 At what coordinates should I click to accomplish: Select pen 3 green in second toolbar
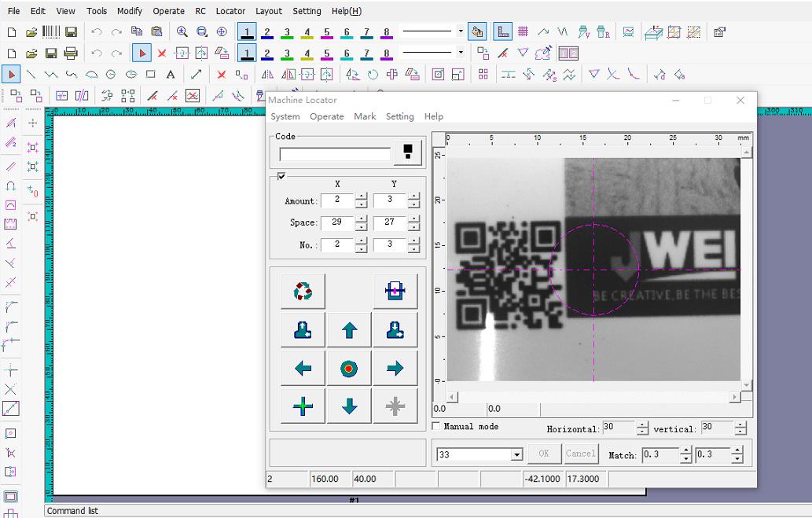coord(287,53)
